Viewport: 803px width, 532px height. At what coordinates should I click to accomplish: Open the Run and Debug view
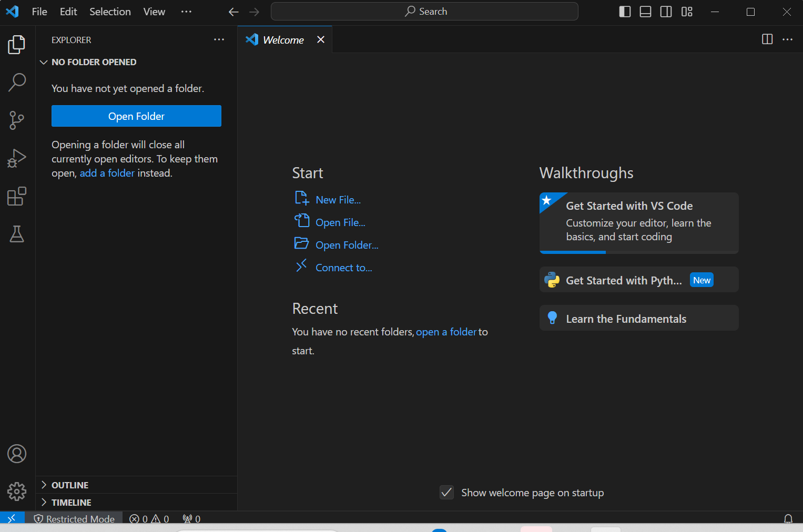[x=17, y=158]
